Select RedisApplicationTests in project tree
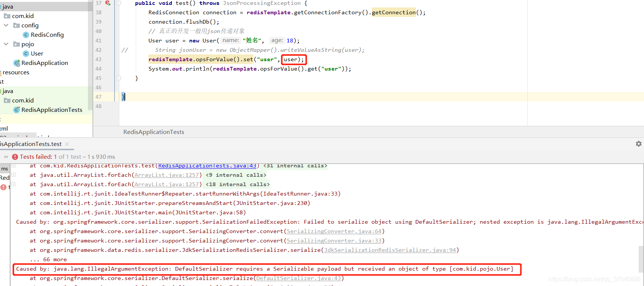 (x=52, y=110)
